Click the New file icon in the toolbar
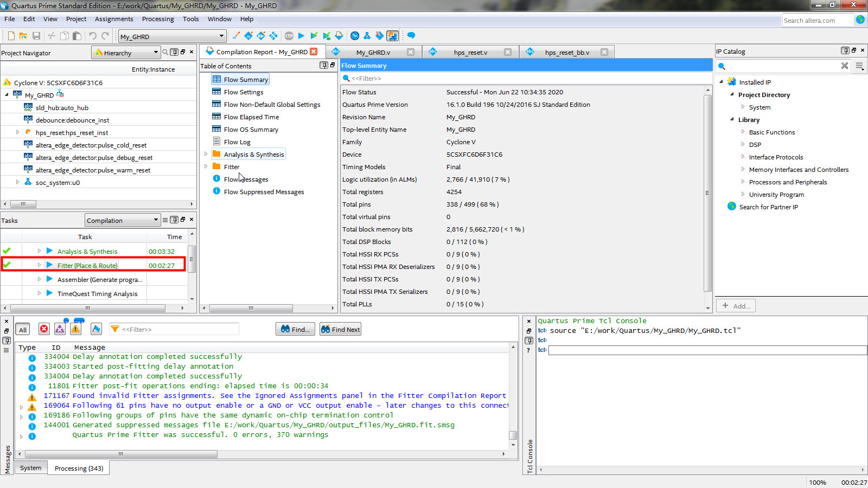The width and height of the screenshot is (868, 488). coord(11,36)
